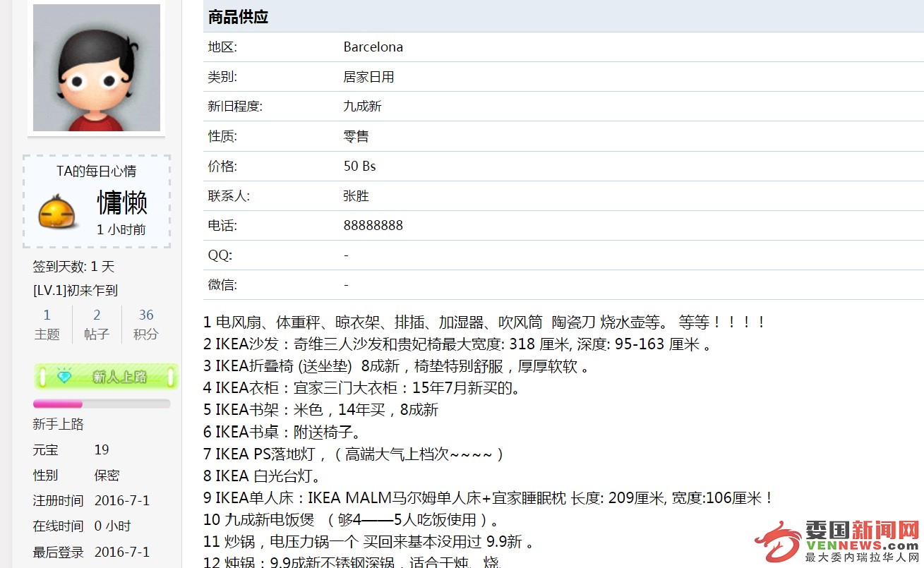Click the 新旧程度 field label
Viewport: 924px width, 568px height.
(235, 107)
